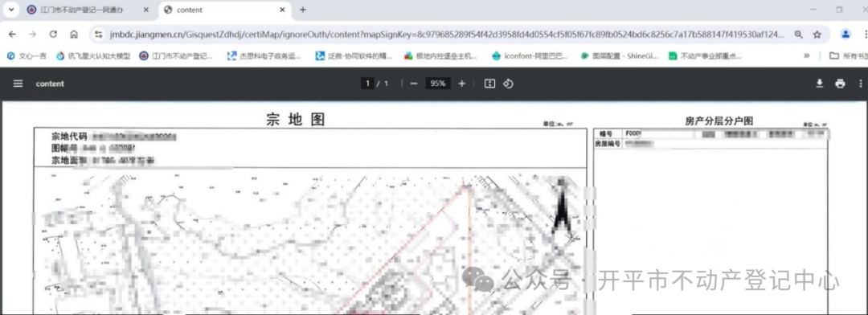
Task: Download the PDF file
Action: pyautogui.click(x=820, y=84)
